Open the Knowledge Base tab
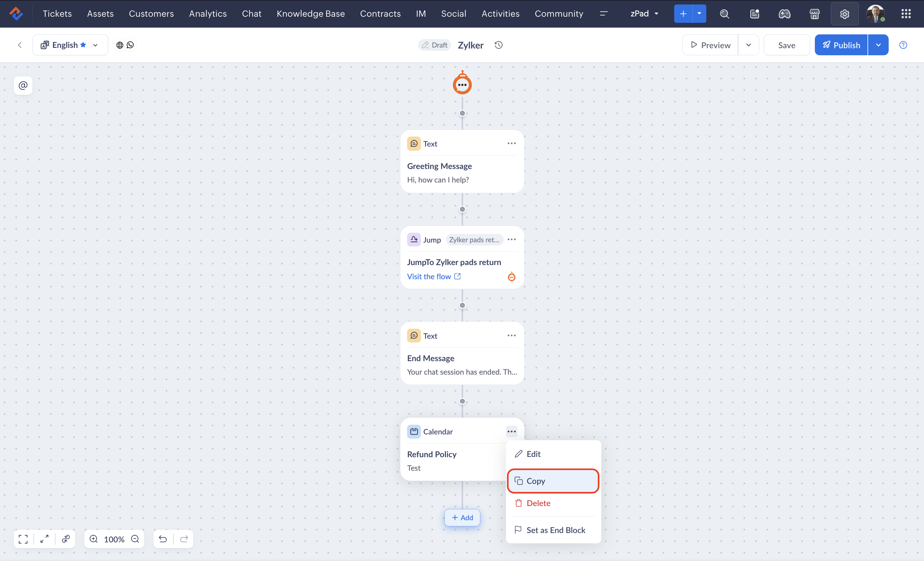 coord(310,14)
